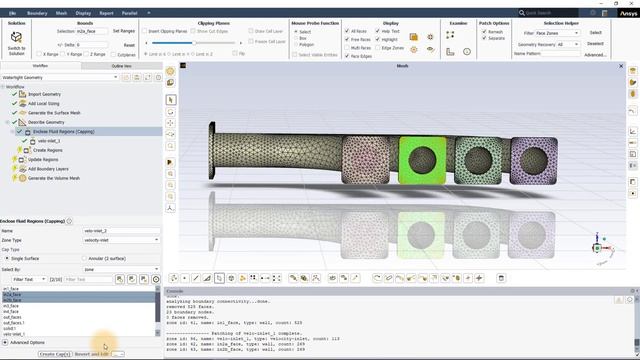Toggle the Free Faces checkbox
Image resolution: width=640 pixels, height=360 pixels.
click(x=347, y=39)
